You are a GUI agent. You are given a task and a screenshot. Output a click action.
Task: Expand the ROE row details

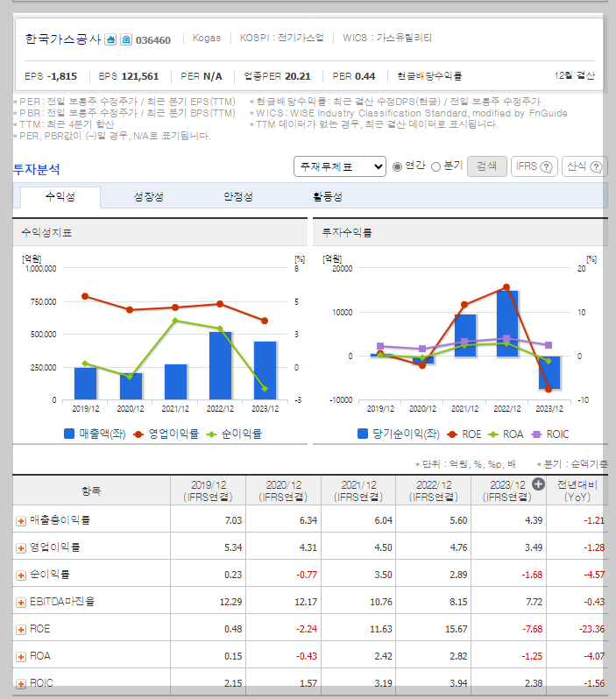coord(20,630)
